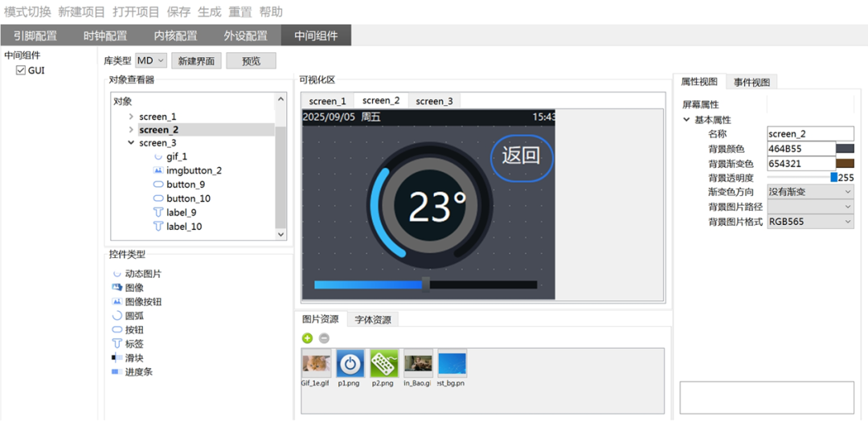This screenshot has height=421, width=868.
Task: Remove image resource with grey minus icon
Action: pyautogui.click(x=325, y=338)
